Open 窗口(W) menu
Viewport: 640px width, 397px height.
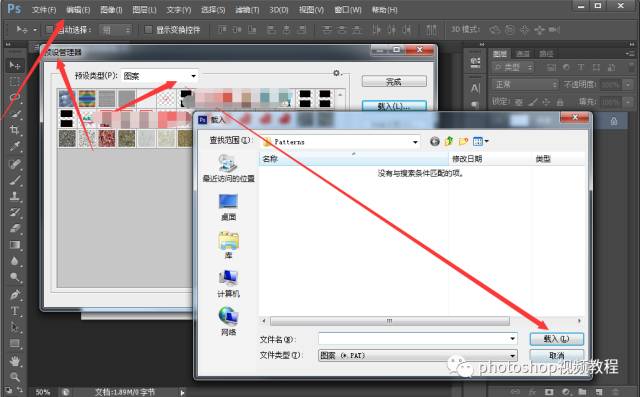[348, 10]
